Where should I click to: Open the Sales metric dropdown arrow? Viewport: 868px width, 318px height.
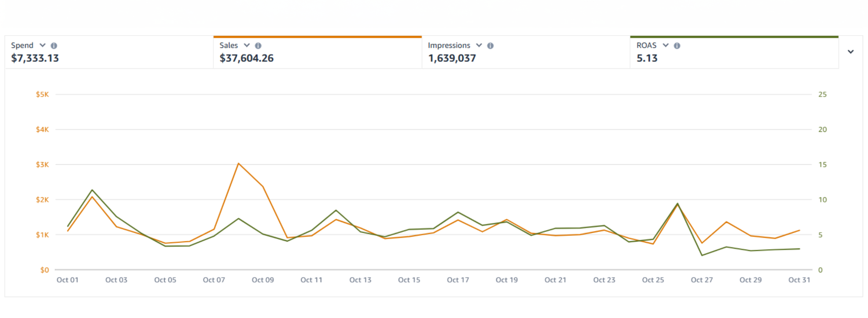tap(247, 46)
